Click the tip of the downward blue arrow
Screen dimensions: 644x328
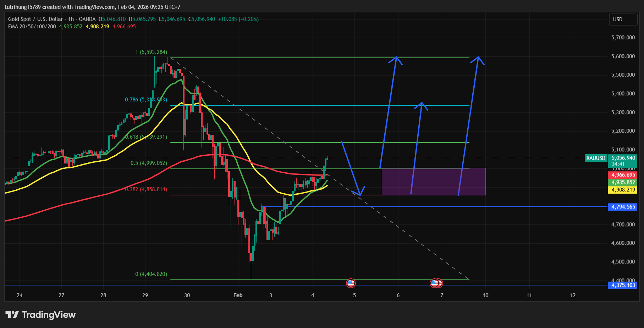click(x=360, y=195)
